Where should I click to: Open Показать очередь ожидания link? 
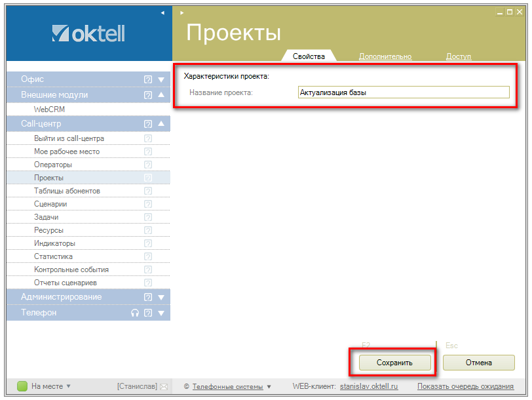coord(465,386)
